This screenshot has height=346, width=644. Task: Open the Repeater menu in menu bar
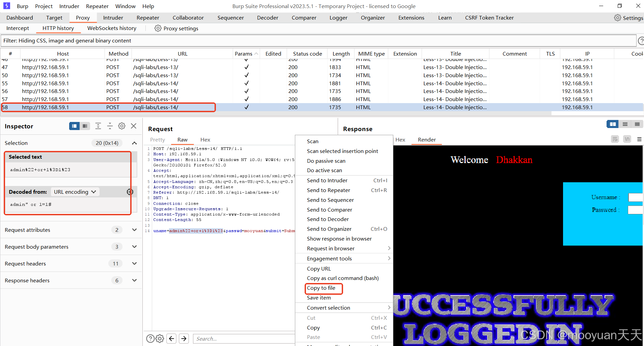pyautogui.click(x=97, y=6)
